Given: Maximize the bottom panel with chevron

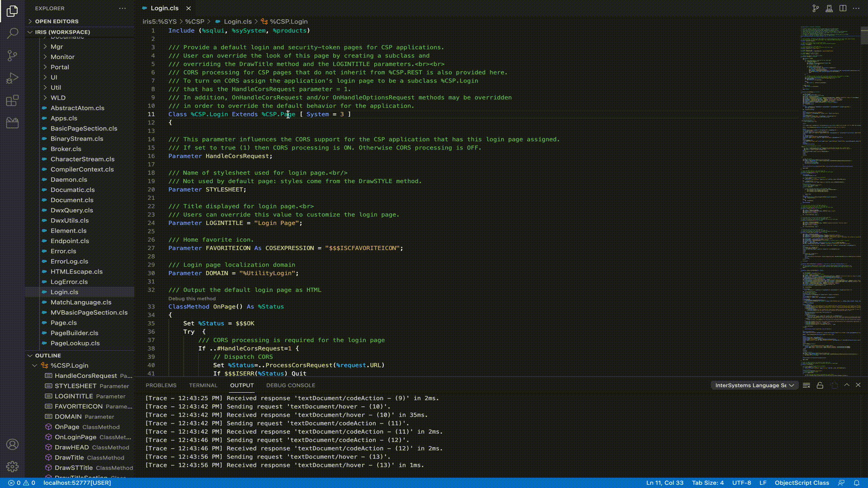Looking at the screenshot, I should pyautogui.click(x=847, y=385).
